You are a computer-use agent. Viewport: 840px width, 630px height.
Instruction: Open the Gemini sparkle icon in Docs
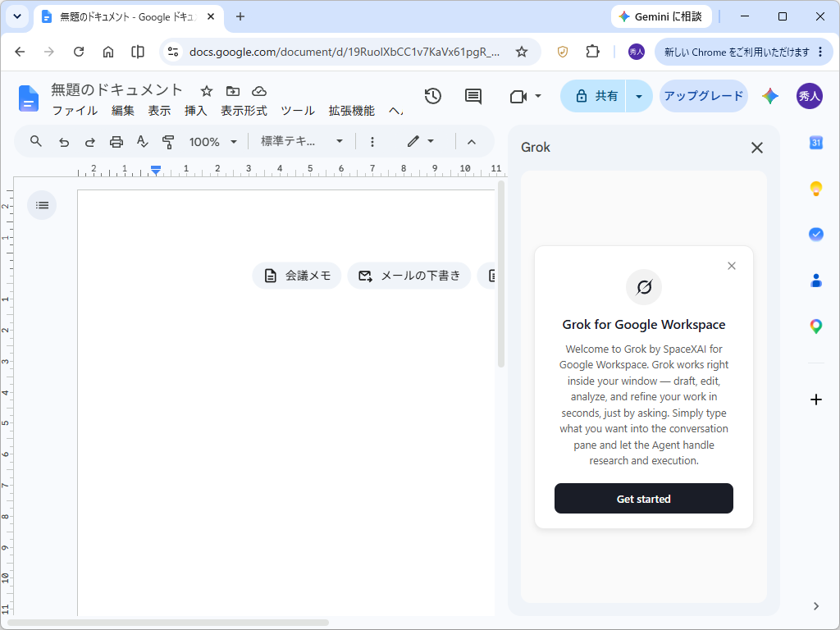point(769,97)
